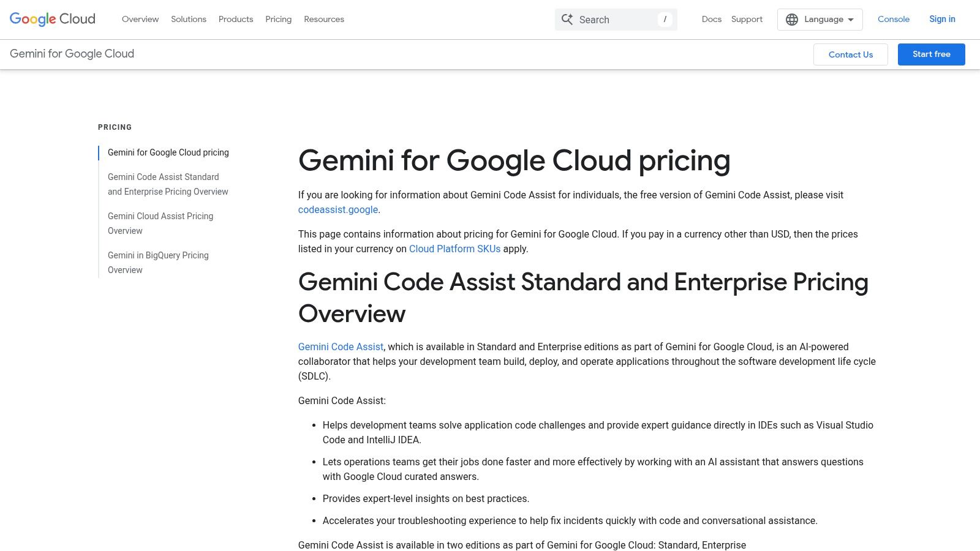Click the slash shortcut key badge

tap(665, 20)
